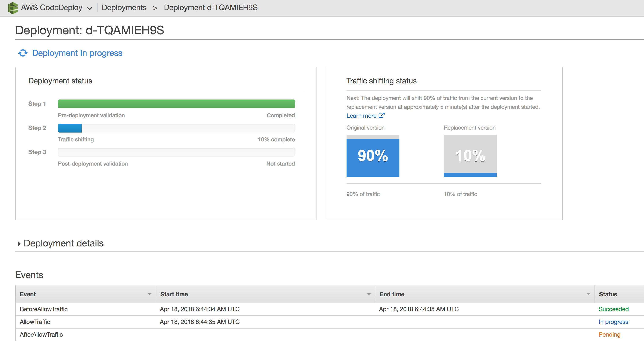Viewport: 644px width, 351px height.
Task: Click the 10% Replacement version box
Action: (470, 156)
